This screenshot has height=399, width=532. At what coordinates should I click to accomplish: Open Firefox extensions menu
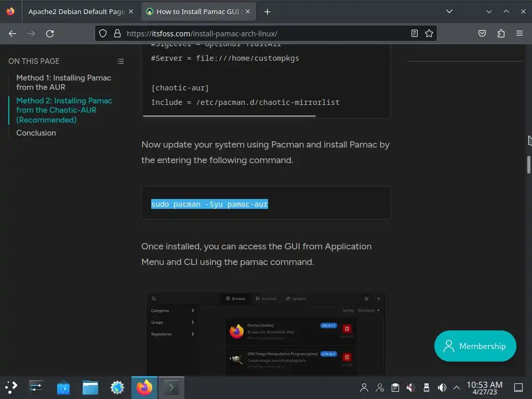[x=501, y=33]
